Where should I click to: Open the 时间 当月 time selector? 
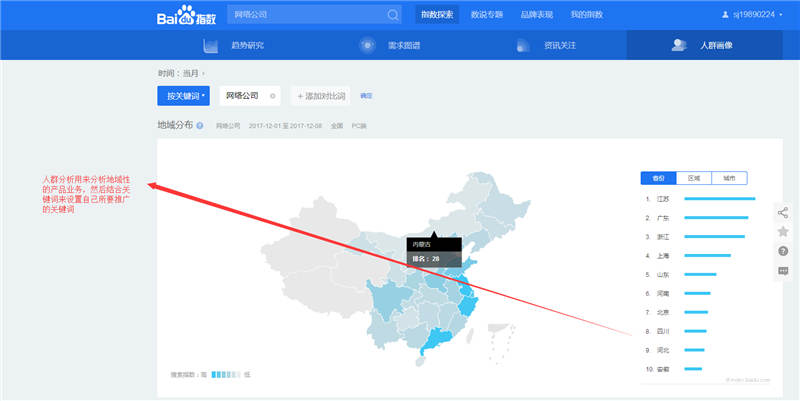[x=181, y=73]
